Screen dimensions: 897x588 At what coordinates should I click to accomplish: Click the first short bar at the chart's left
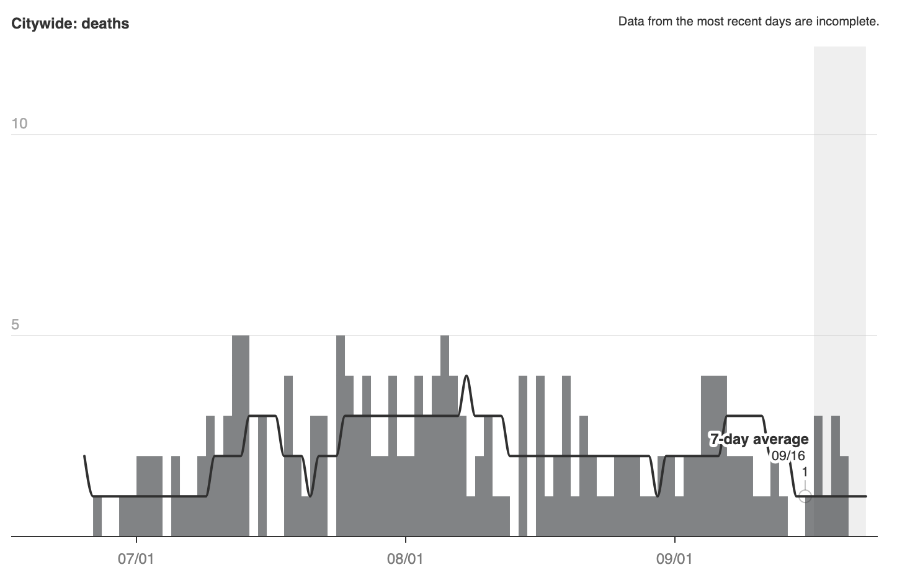click(97, 516)
